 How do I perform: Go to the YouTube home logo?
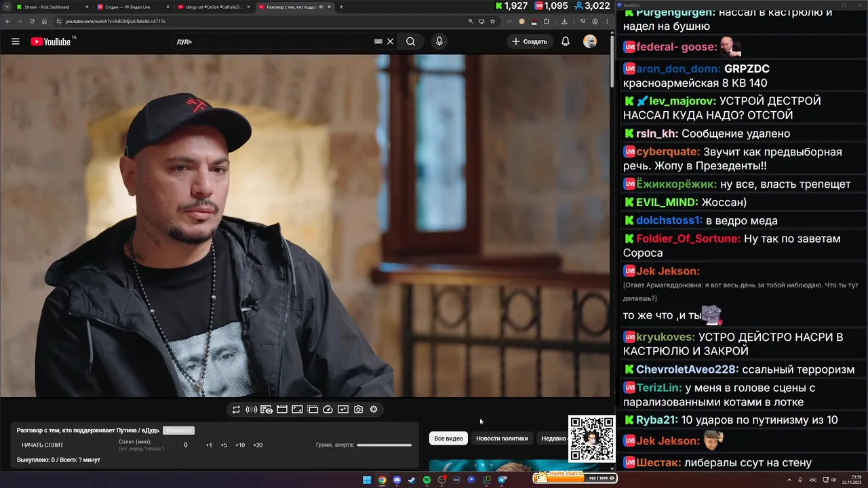pos(52,41)
